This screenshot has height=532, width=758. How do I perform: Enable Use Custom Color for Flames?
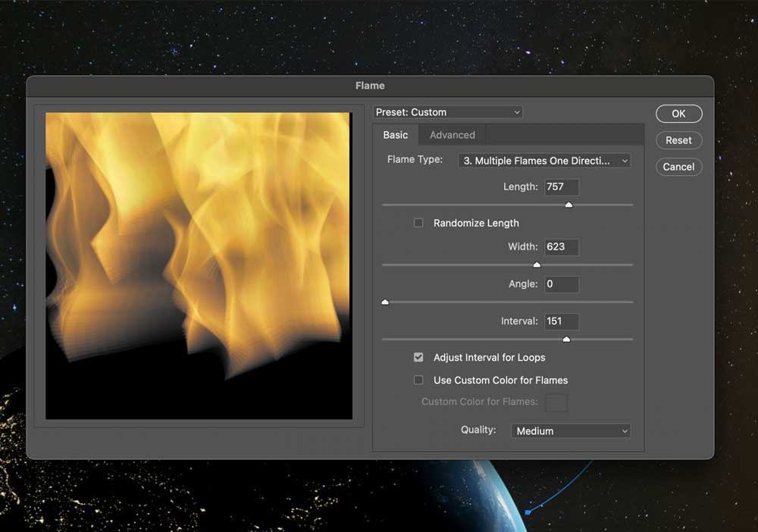pyautogui.click(x=418, y=380)
